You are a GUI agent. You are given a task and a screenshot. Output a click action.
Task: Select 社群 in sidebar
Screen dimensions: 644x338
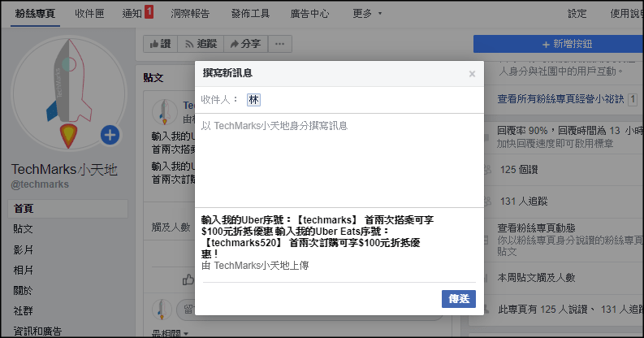pyautogui.click(x=23, y=311)
